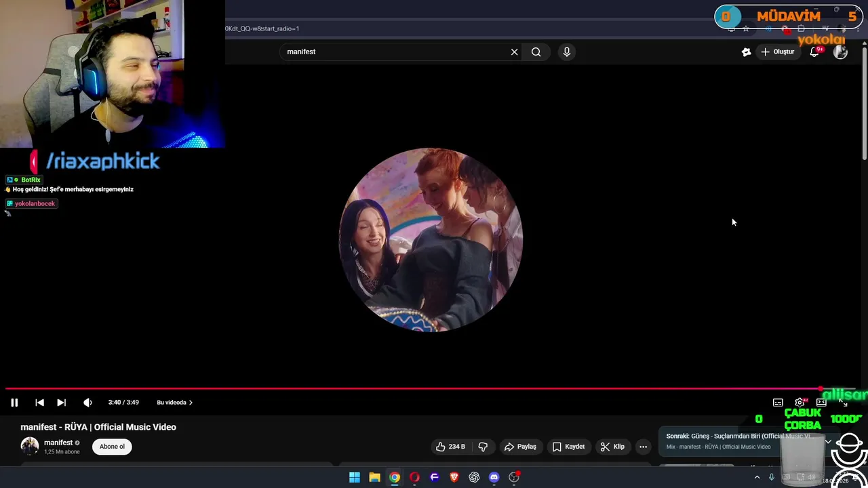
Task: Click the 'Abone ol' subscribe button
Action: pyautogui.click(x=112, y=447)
